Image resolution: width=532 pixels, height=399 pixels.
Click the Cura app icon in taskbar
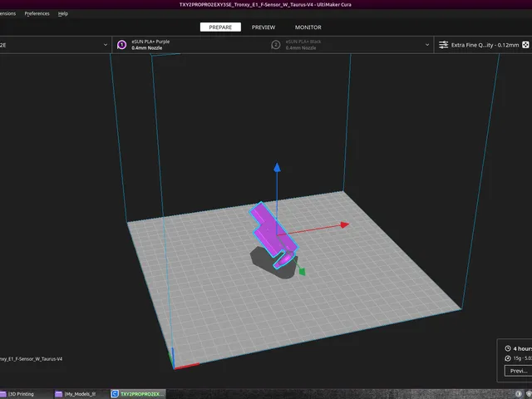[x=115, y=394]
